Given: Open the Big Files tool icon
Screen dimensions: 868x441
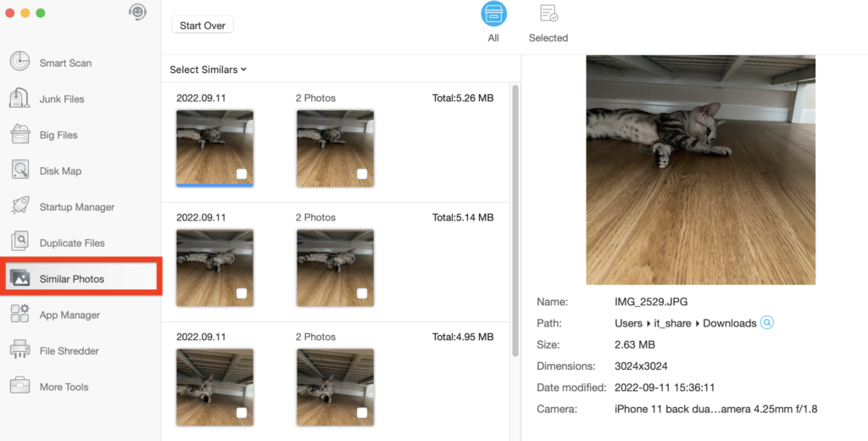Looking at the screenshot, I should 19,135.
